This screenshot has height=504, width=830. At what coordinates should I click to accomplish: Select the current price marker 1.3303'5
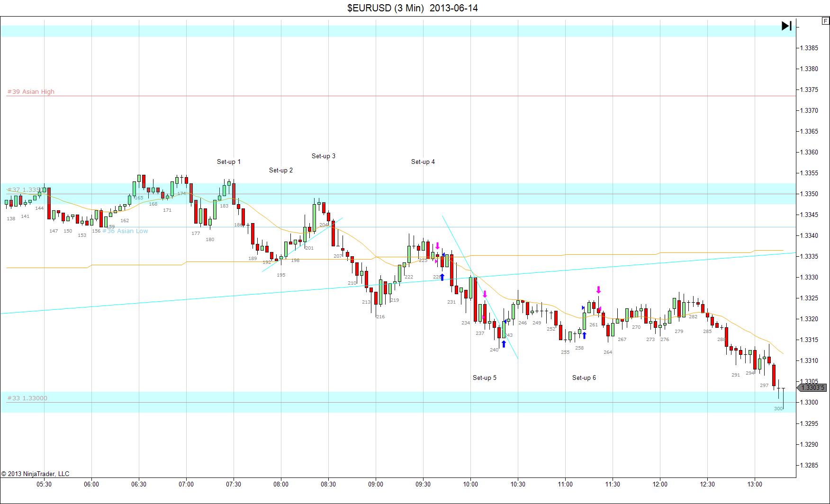point(813,388)
